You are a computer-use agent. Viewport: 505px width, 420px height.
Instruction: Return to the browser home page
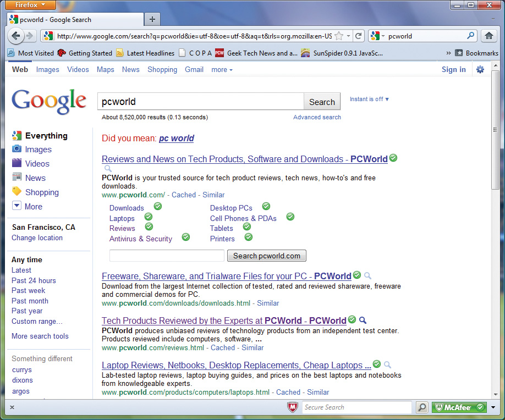pos(488,35)
